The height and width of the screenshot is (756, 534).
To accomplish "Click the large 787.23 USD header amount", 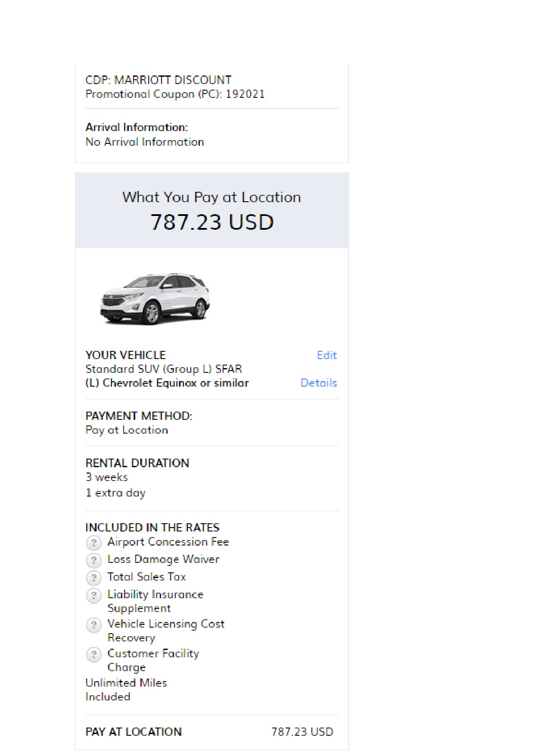I will 212,222.
